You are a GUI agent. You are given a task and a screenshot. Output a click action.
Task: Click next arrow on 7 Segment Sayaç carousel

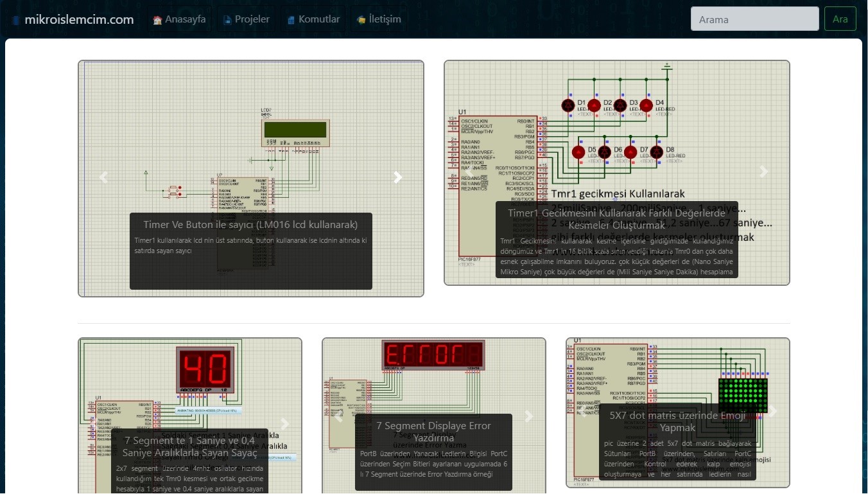pos(285,424)
